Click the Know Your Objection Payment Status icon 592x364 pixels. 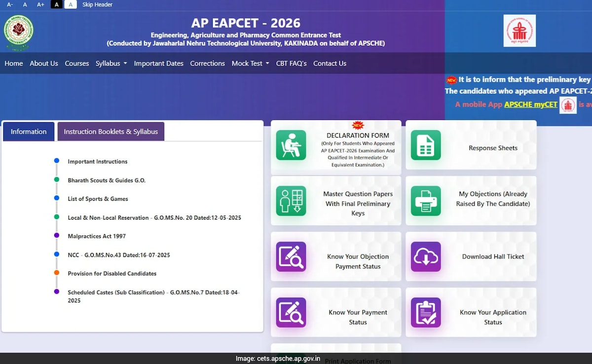pyautogui.click(x=291, y=256)
